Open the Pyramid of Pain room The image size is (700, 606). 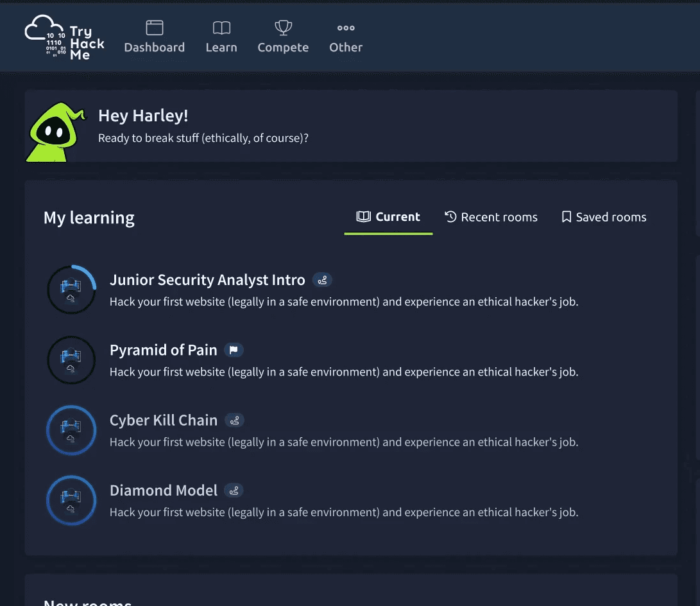click(x=164, y=350)
